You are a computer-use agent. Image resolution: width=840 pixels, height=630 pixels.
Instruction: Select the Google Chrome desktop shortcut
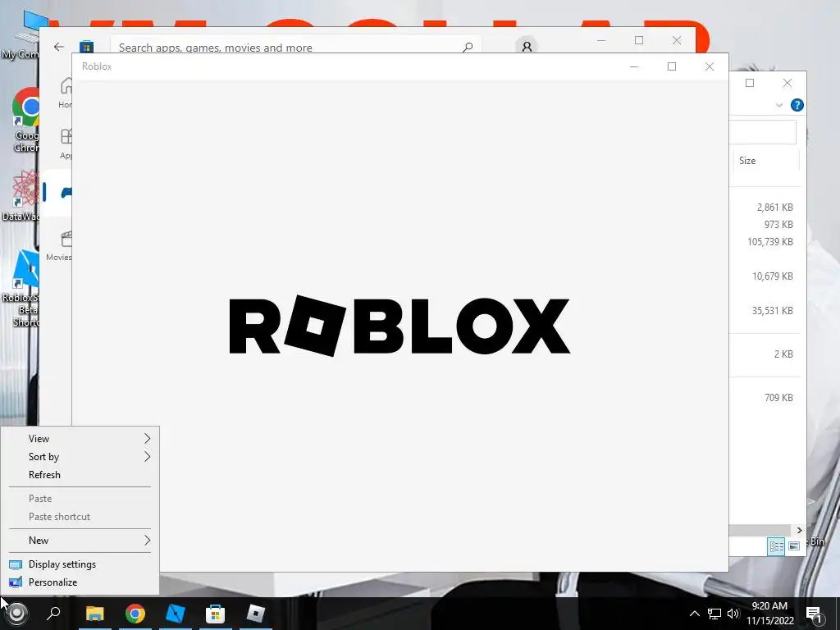pos(25,120)
